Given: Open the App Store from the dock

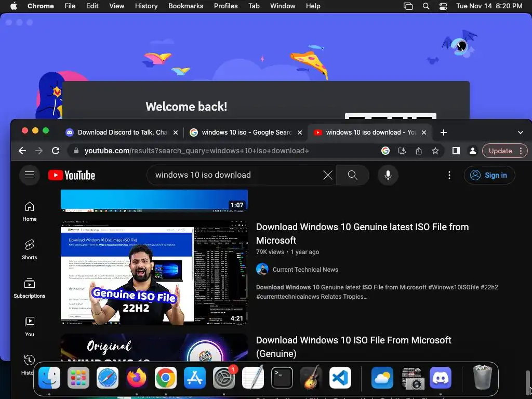Looking at the screenshot, I should 195,378.
